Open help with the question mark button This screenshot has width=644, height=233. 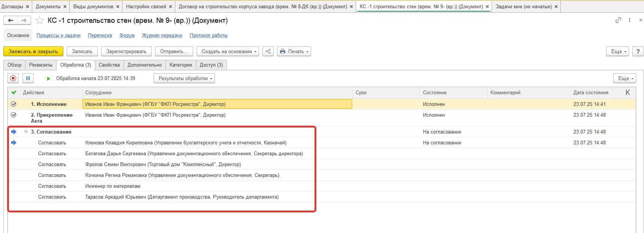[x=638, y=52]
